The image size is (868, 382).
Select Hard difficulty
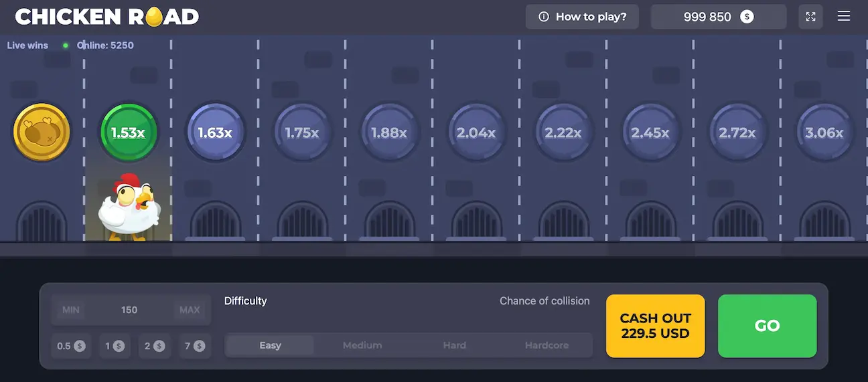[454, 345]
